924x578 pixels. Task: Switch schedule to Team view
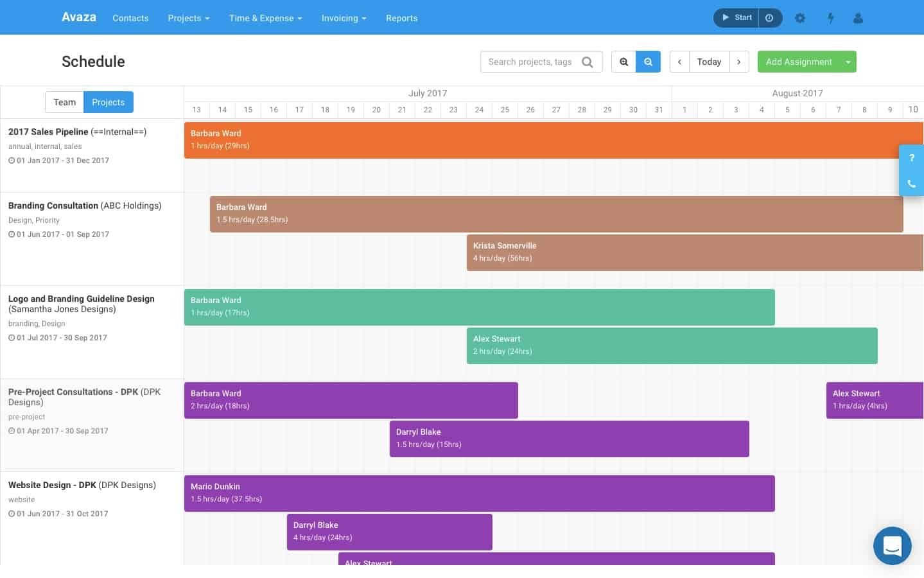coord(64,102)
